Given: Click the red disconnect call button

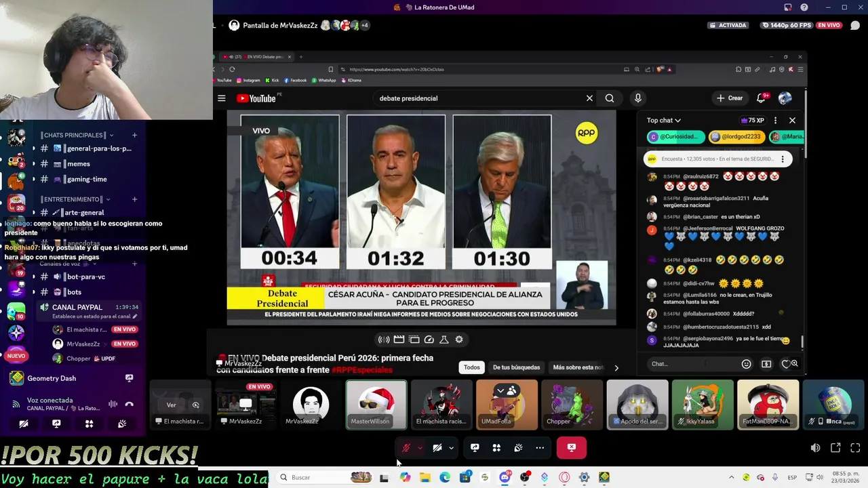Looking at the screenshot, I should tap(572, 448).
